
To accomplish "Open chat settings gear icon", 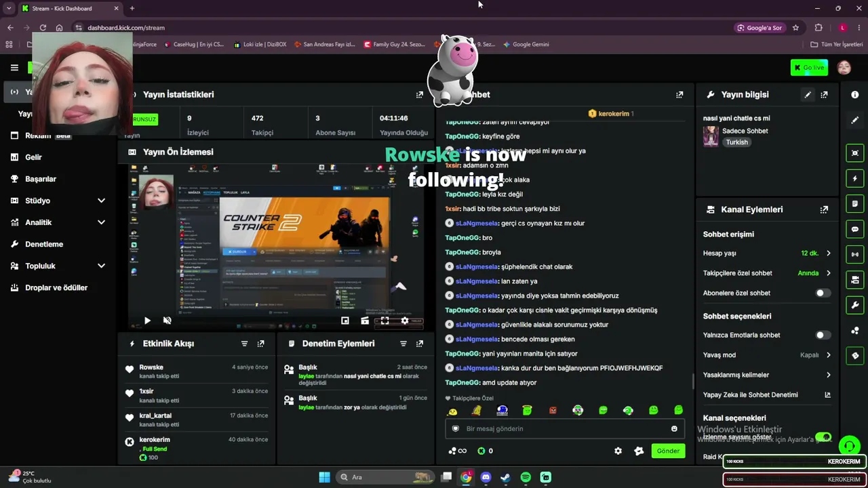I will [x=618, y=451].
